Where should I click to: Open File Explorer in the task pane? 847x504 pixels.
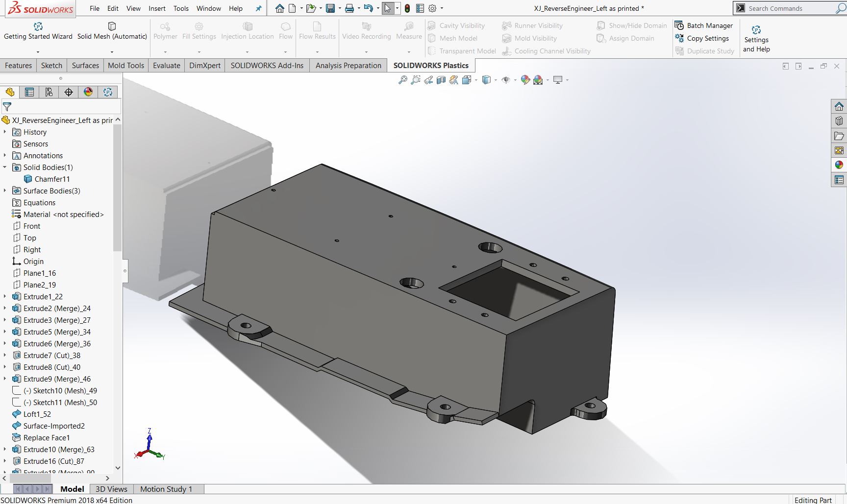pyautogui.click(x=839, y=136)
